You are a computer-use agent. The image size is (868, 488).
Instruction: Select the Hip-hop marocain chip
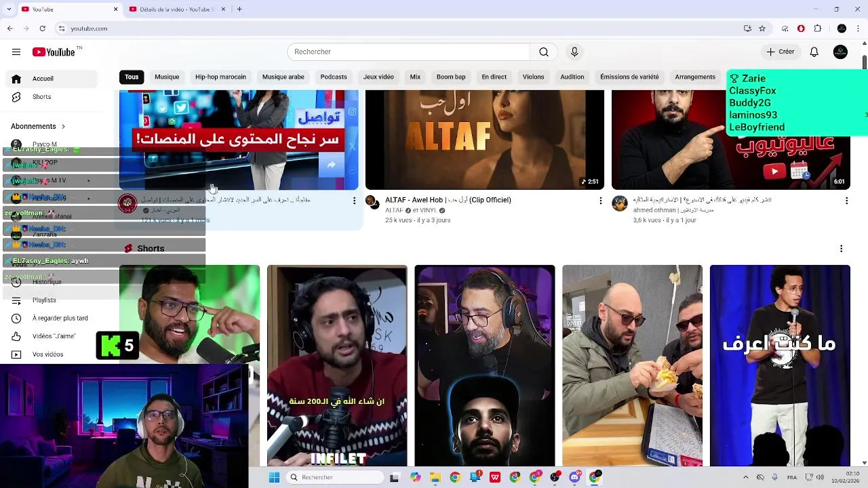coord(220,77)
